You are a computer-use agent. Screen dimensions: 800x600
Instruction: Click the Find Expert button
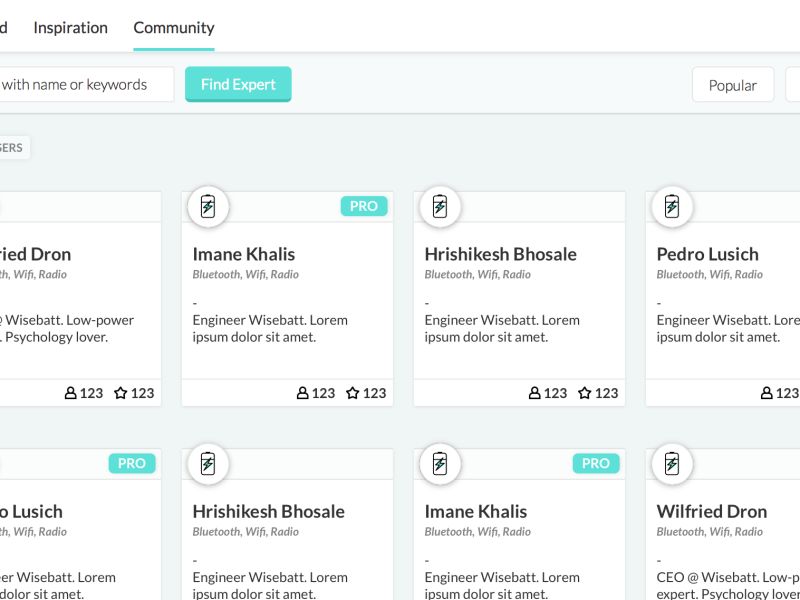[238, 84]
